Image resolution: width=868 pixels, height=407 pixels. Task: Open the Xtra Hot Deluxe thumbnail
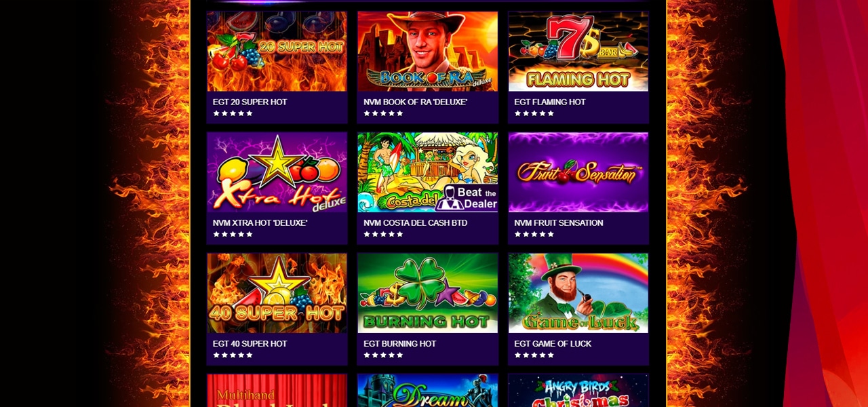[277, 172]
